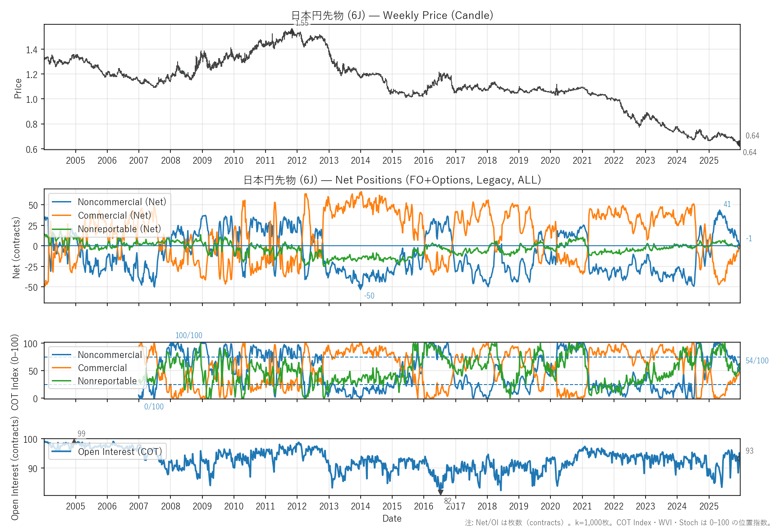Click the open interest 99 high marker

coord(74,442)
